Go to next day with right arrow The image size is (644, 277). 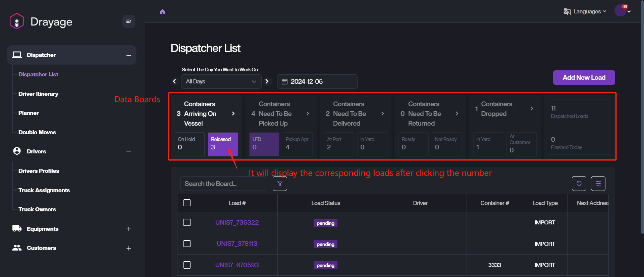(267, 81)
